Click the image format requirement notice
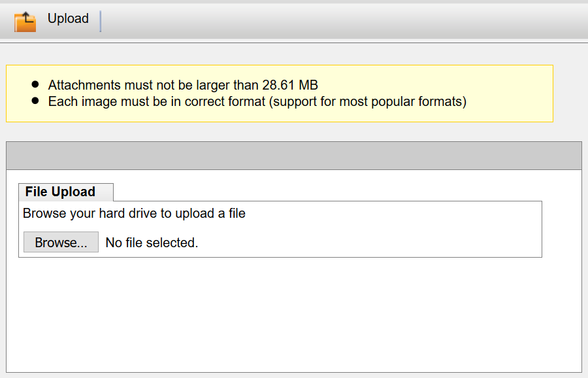 (x=257, y=102)
